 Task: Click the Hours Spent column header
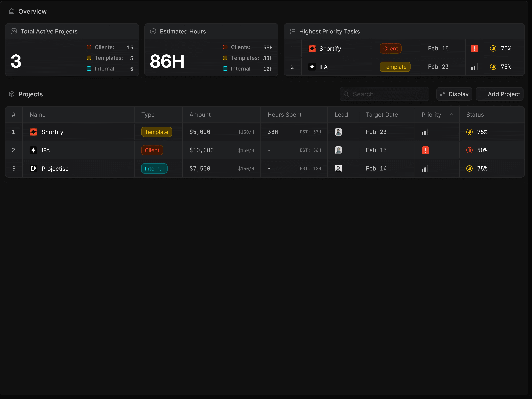click(284, 115)
